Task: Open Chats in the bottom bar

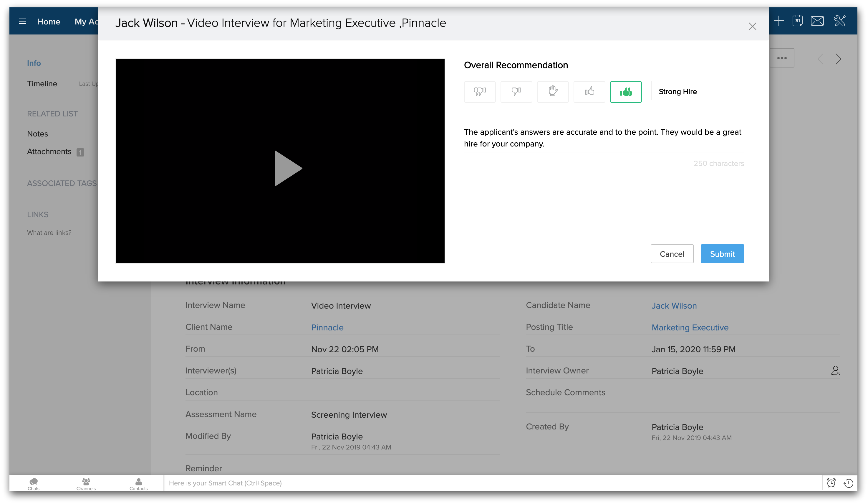Action: pos(33,483)
